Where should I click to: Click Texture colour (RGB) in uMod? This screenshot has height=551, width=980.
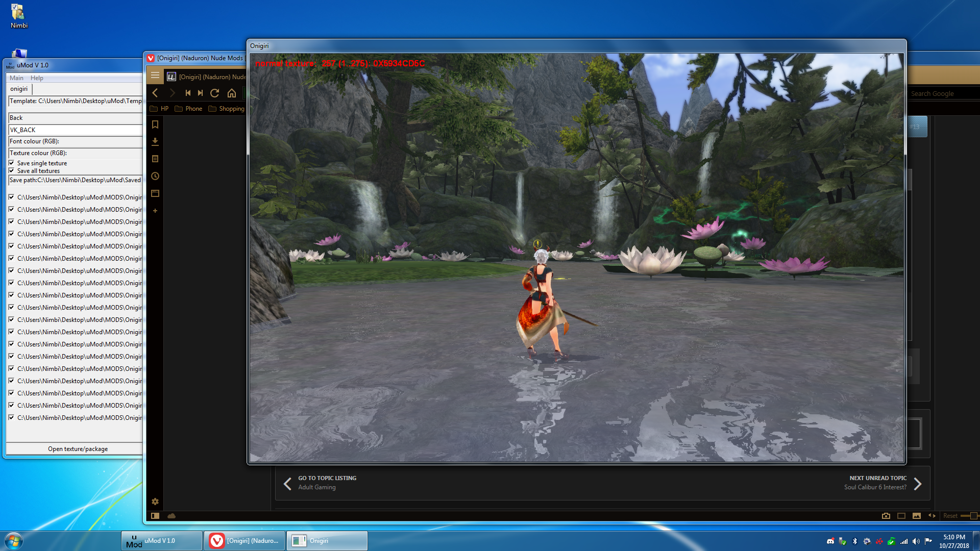point(76,153)
